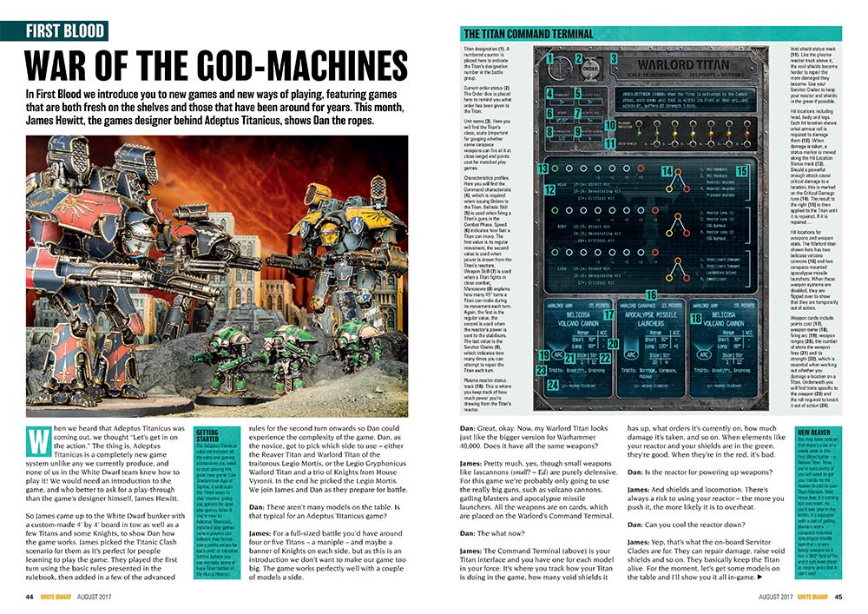Click the ARC icon on the Apocalypse Missile Launchers card
The height and width of the screenshot is (614, 868).
(631, 354)
